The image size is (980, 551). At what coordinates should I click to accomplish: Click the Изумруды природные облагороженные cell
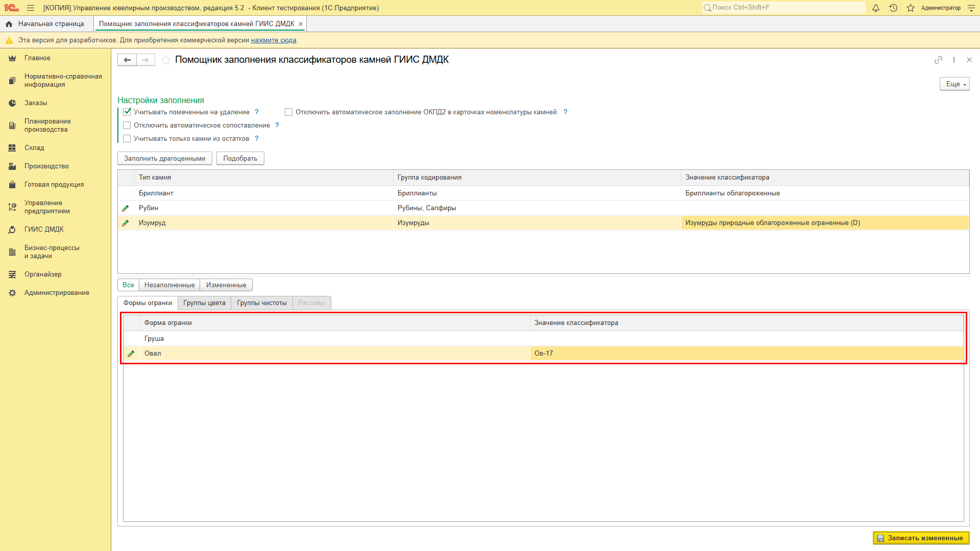tap(825, 222)
